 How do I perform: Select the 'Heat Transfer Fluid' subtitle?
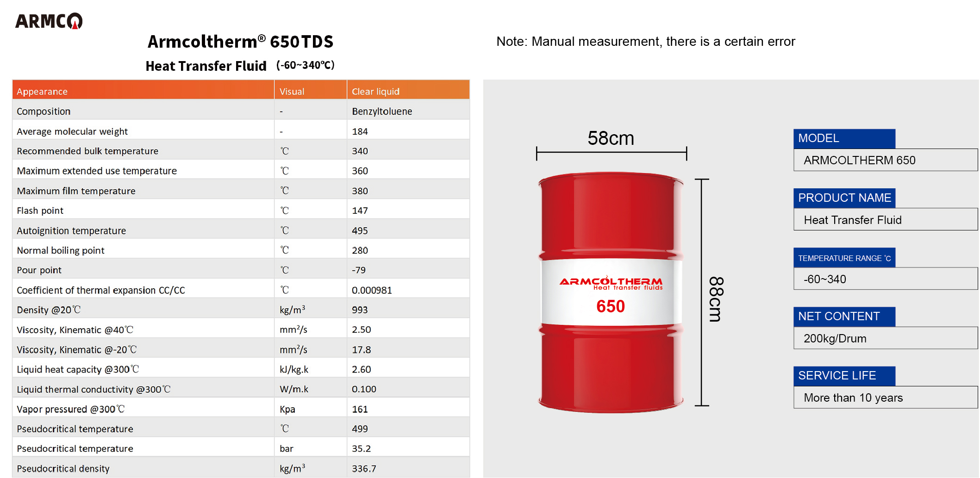(206, 66)
